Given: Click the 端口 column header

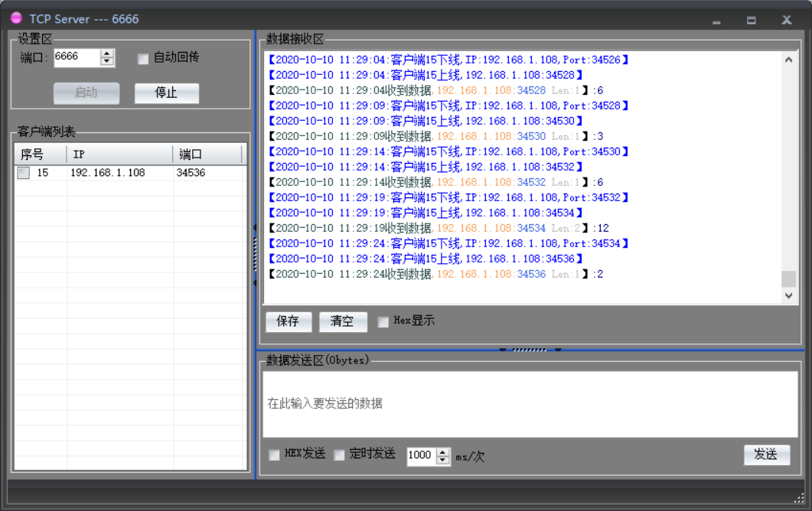Looking at the screenshot, I should (207, 155).
